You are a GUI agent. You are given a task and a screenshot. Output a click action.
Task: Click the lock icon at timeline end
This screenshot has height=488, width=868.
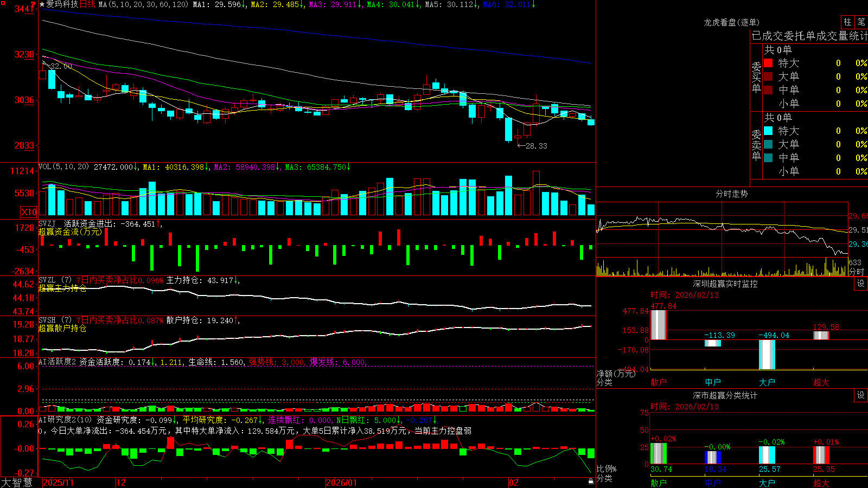[591, 481]
